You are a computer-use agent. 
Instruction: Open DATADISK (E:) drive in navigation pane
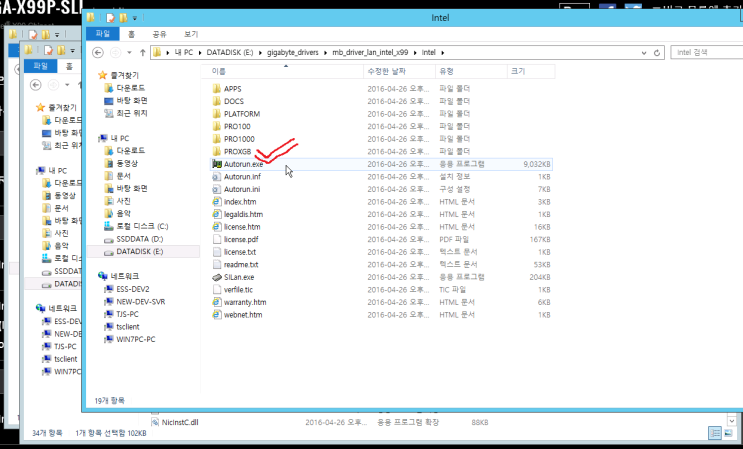pos(139,251)
